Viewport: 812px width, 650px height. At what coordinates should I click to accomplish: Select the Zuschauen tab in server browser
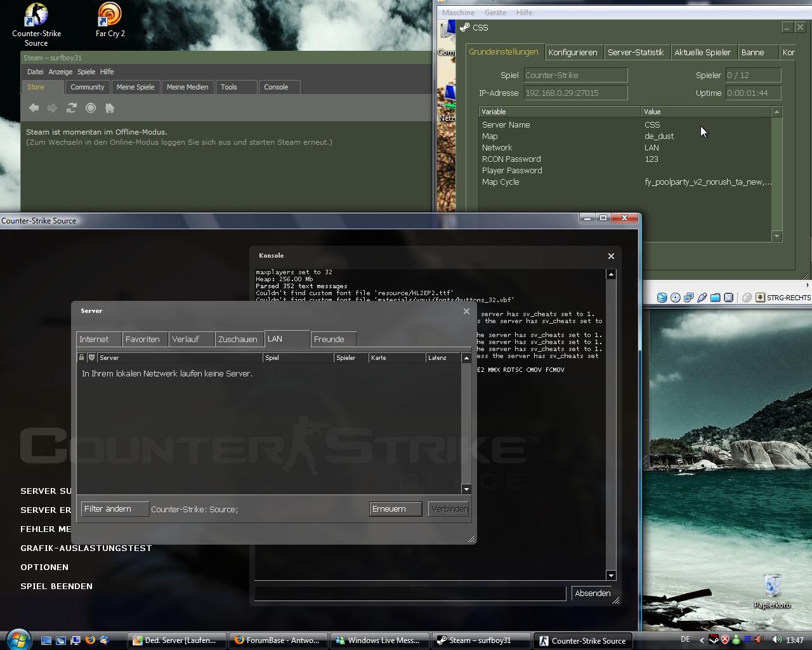(239, 339)
